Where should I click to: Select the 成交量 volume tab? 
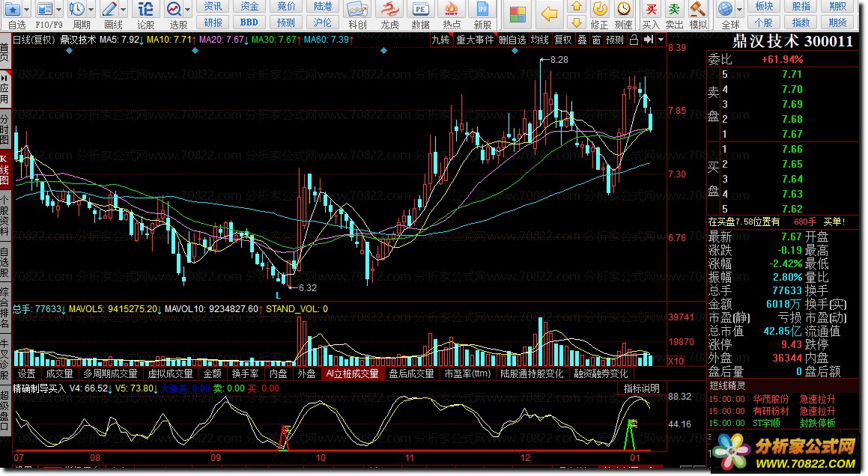click(59, 374)
